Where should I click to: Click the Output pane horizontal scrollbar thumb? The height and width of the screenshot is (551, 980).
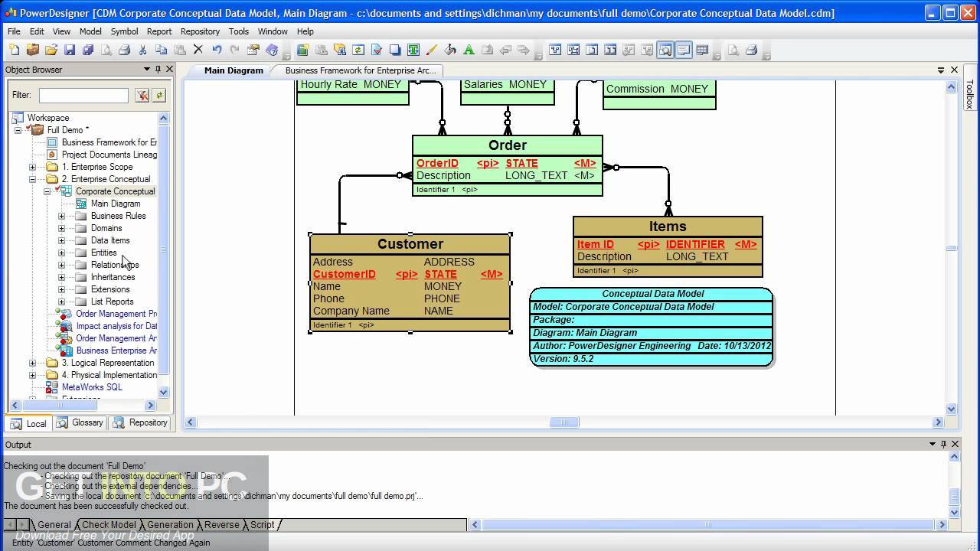pyautogui.click(x=708, y=525)
